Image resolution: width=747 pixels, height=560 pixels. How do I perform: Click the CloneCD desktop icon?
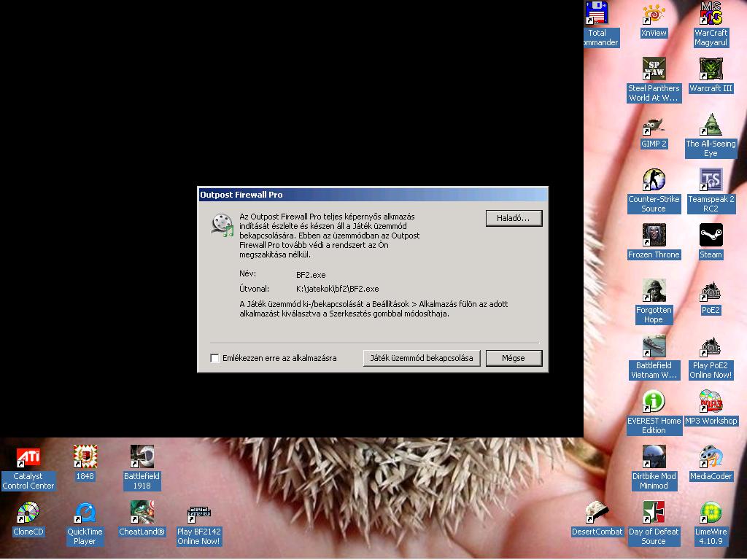pos(28,513)
